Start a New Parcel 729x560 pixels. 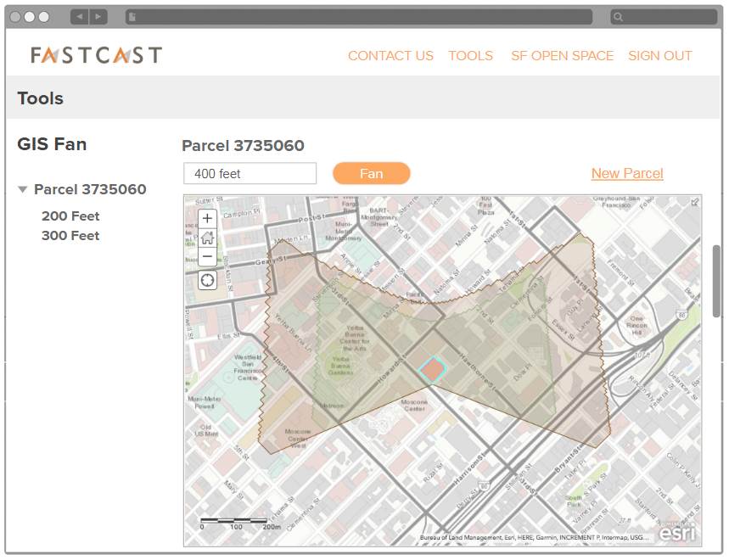(x=627, y=173)
